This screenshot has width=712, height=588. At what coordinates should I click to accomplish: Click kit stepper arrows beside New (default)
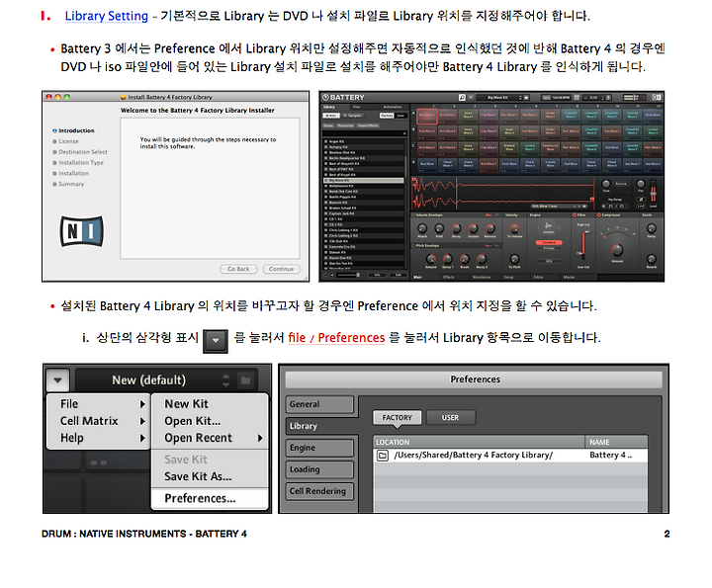tap(225, 380)
